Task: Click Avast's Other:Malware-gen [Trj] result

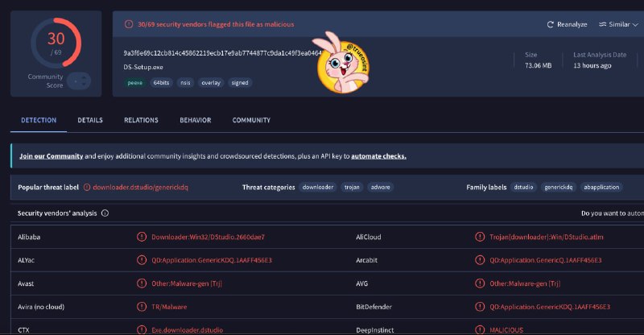Action: tap(187, 283)
